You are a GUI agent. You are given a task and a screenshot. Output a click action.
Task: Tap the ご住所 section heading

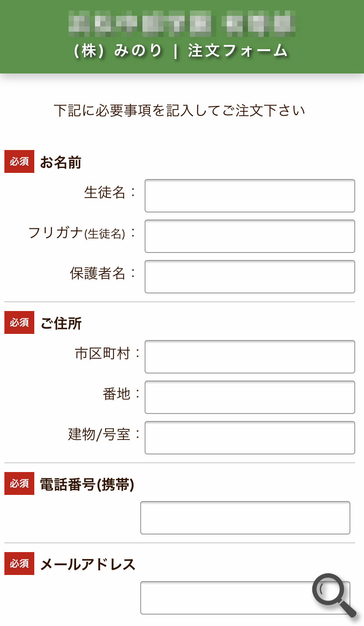coord(61,323)
